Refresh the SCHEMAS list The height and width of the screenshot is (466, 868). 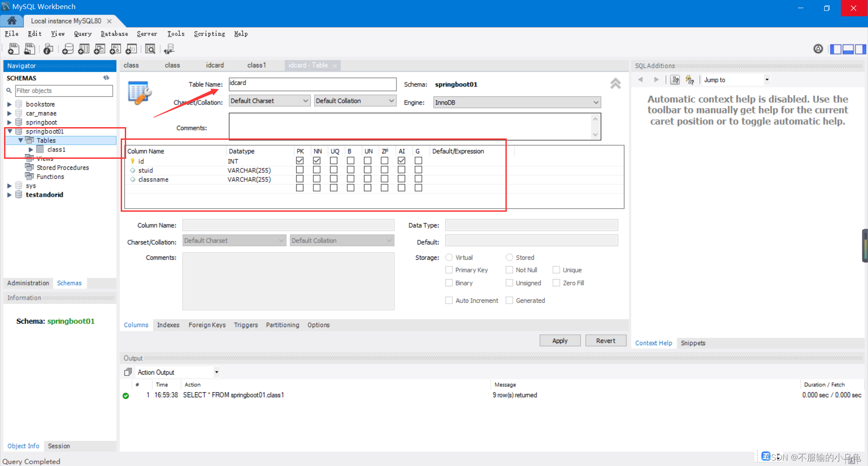(x=106, y=78)
